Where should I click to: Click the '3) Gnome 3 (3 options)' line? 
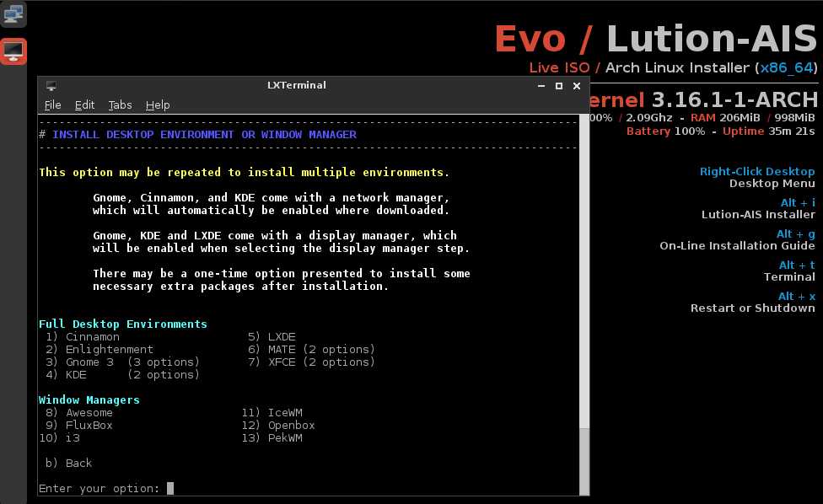click(x=122, y=362)
